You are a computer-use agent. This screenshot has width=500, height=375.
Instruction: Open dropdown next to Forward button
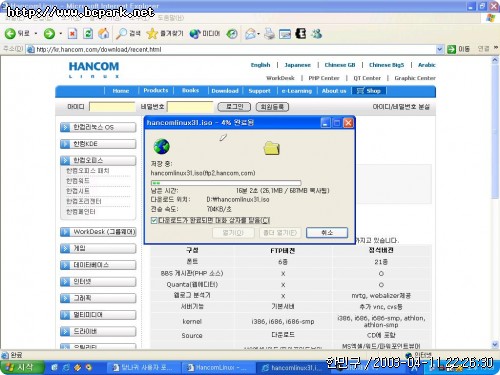click(60, 34)
